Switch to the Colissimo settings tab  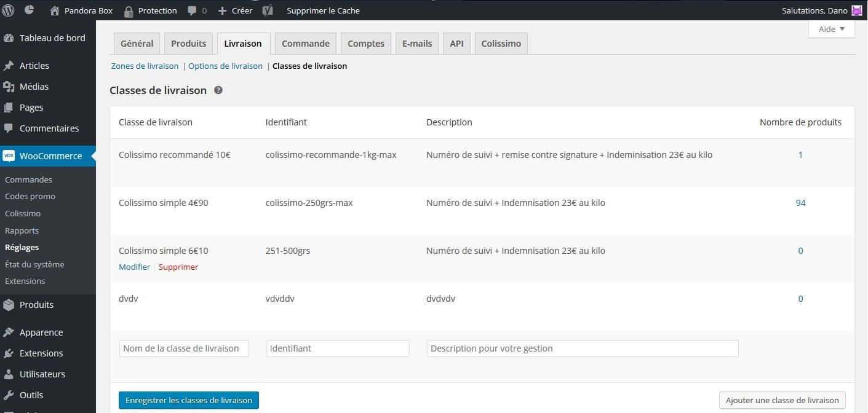(501, 44)
